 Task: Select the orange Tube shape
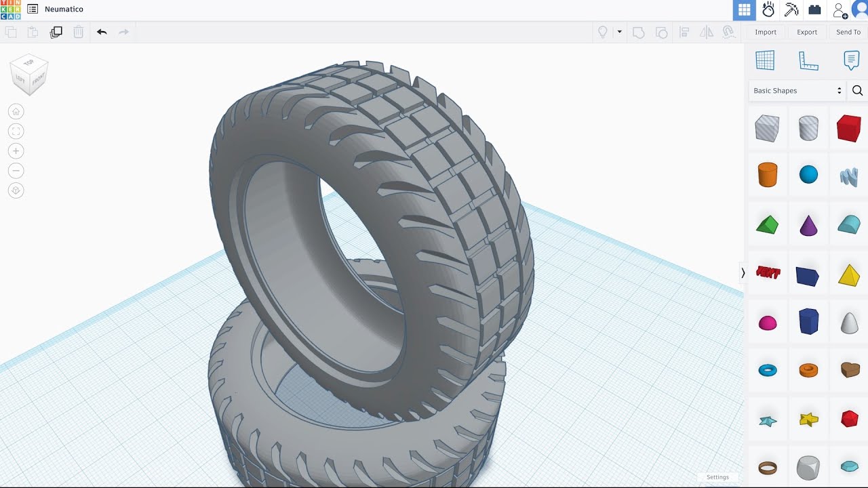click(808, 370)
